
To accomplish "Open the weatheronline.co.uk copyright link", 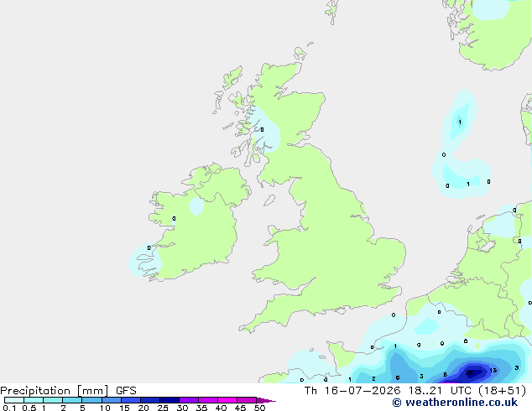I will point(455,403).
